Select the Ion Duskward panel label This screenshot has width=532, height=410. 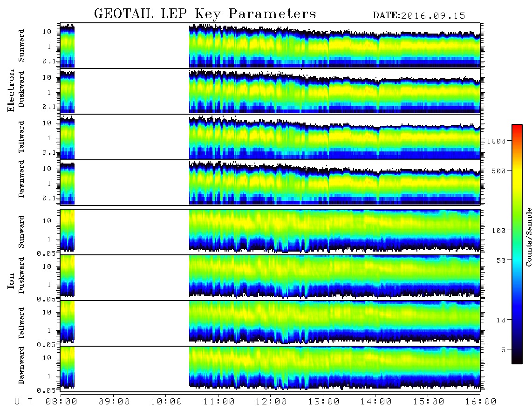21,275
